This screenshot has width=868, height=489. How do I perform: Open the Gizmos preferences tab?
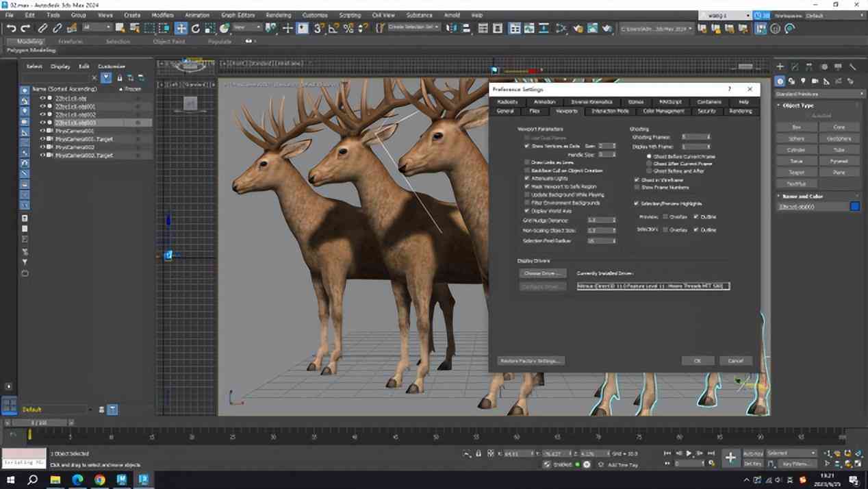[636, 102]
